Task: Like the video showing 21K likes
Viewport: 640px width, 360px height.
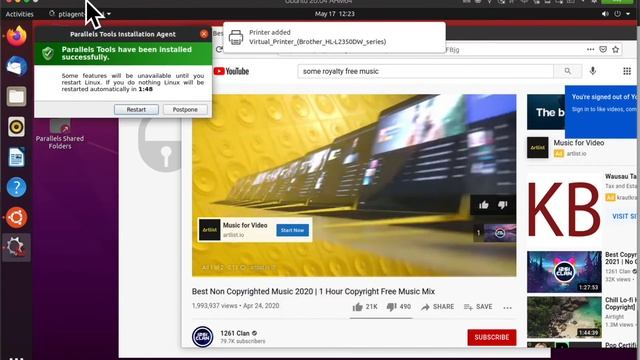Action: 365,307
